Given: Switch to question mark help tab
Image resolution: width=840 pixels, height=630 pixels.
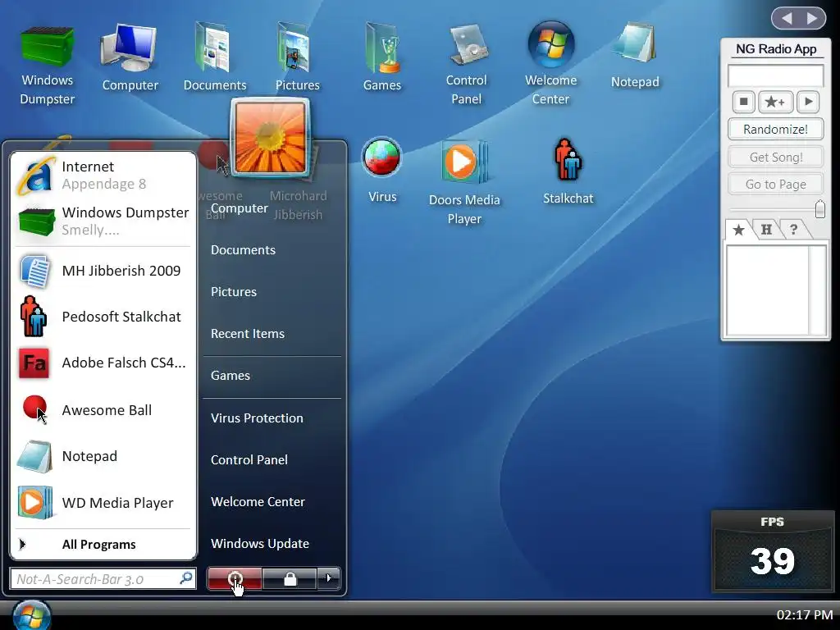Looking at the screenshot, I should click(x=793, y=230).
